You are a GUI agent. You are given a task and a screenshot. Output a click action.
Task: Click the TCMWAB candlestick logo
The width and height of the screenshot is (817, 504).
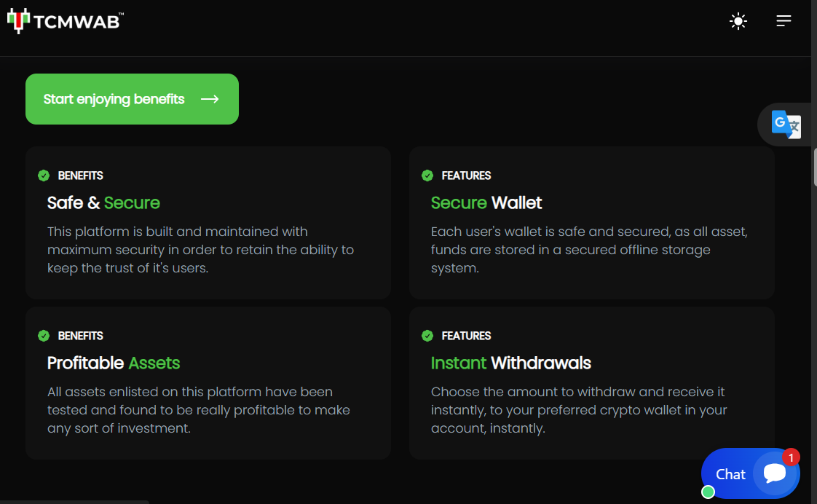click(x=18, y=21)
